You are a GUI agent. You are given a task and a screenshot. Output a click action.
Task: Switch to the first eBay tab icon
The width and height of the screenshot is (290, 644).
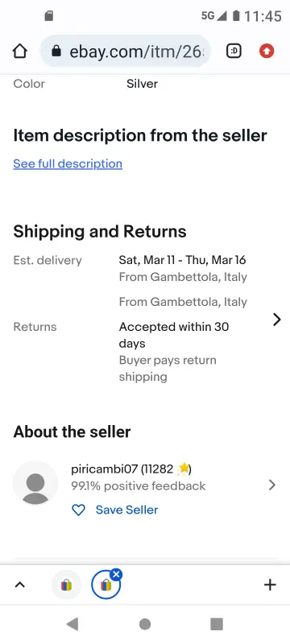(66, 585)
